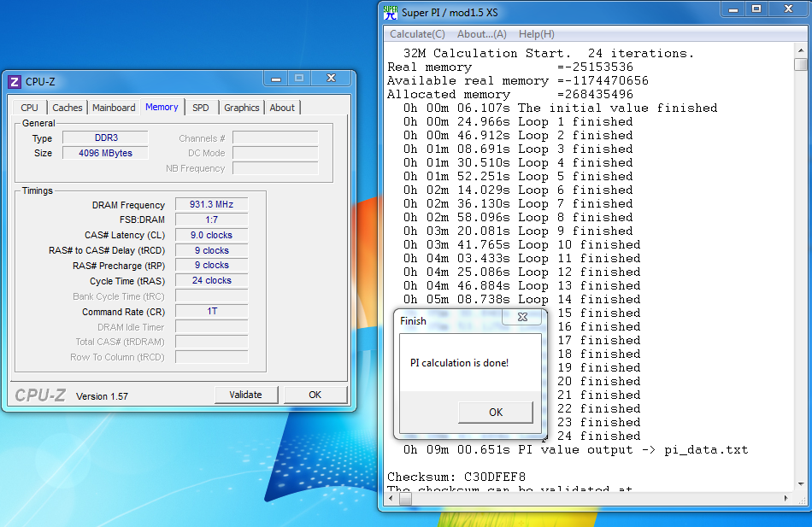Open the Calculate(C) menu
Screen dimensions: 812x527
click(417, 34)
